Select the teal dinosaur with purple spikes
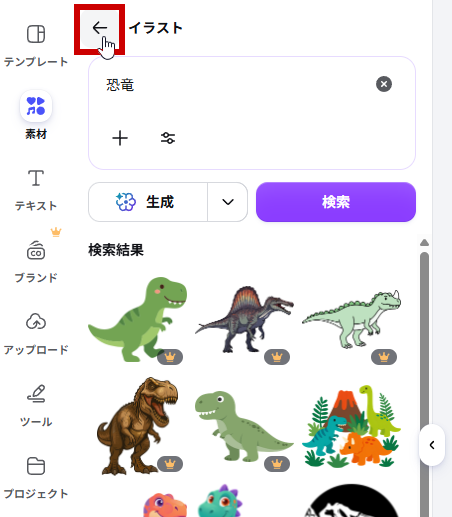This screenshot has height=517, width=452. point(220,501)
